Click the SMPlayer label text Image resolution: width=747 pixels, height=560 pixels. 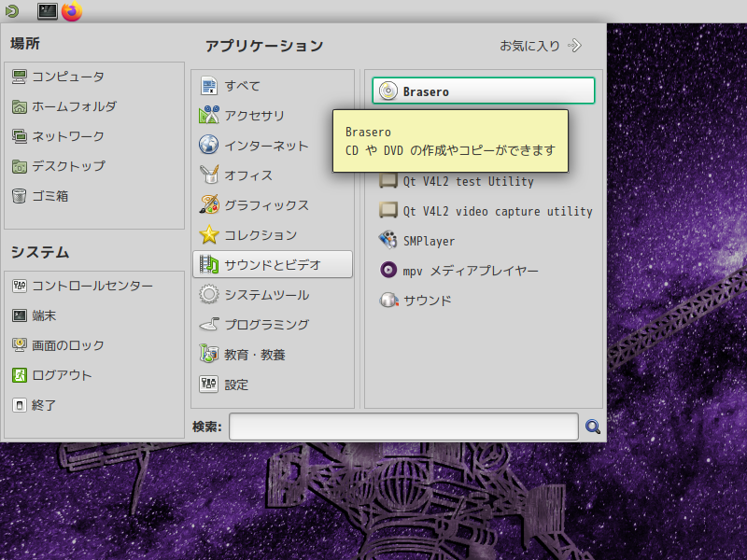pos(429,241)
